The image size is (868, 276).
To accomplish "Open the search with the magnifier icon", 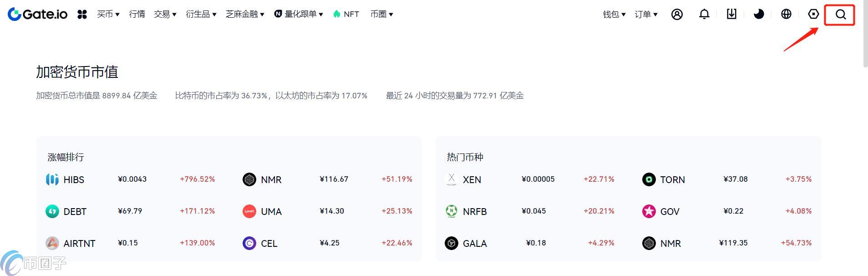I will [840, 14].
